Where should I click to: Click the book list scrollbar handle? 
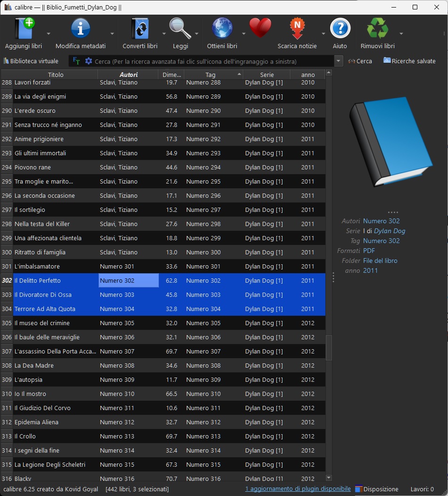(x=329, y=348)
